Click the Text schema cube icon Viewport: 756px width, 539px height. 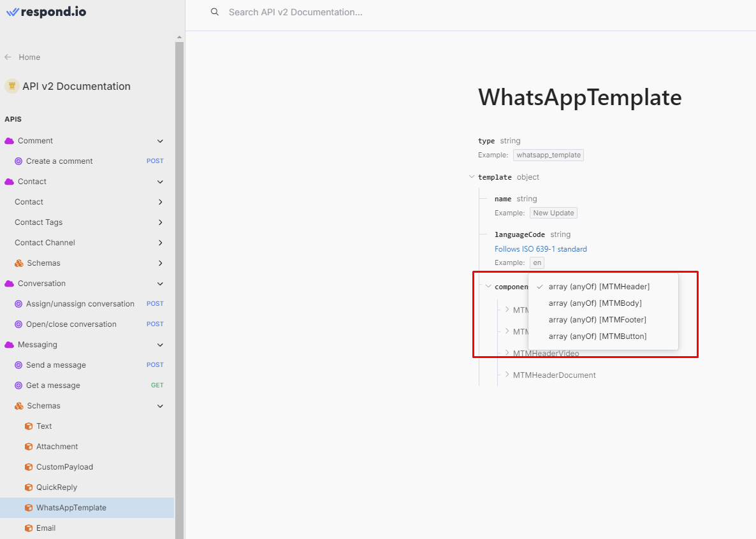tap(29, 426)
